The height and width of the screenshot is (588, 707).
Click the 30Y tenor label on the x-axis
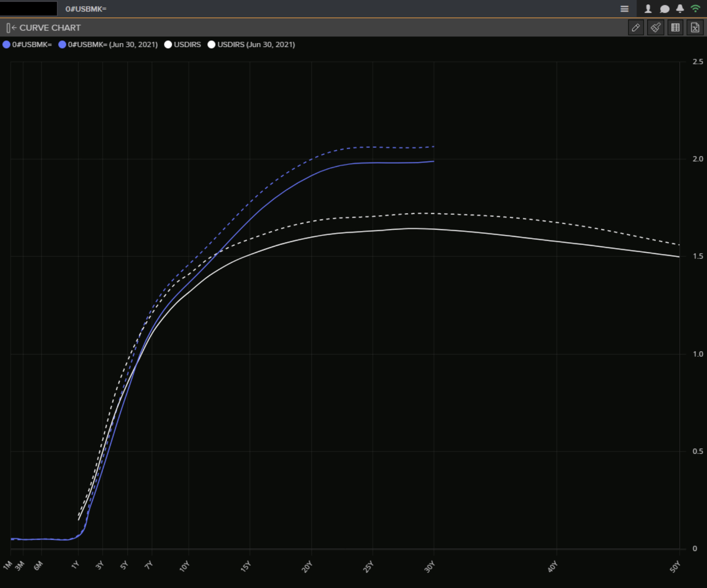click(430, 567)
